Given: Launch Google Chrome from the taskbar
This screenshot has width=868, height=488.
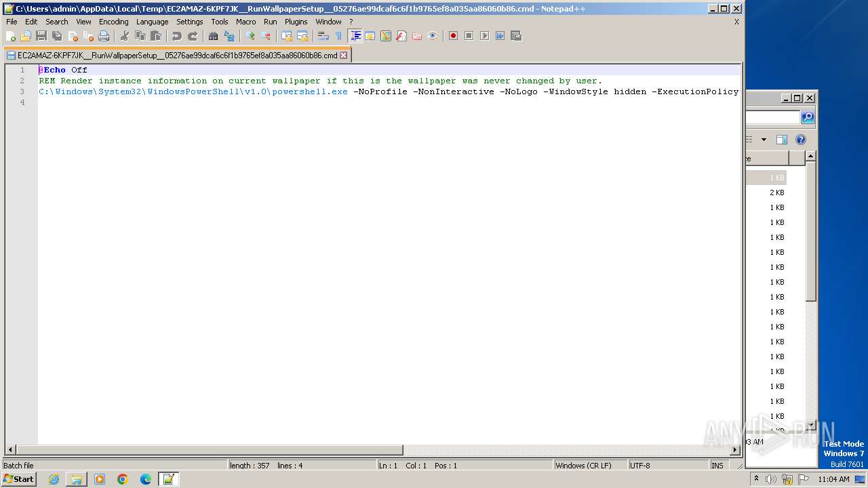Looking at the screenshot, I should (x=123, y=479).
